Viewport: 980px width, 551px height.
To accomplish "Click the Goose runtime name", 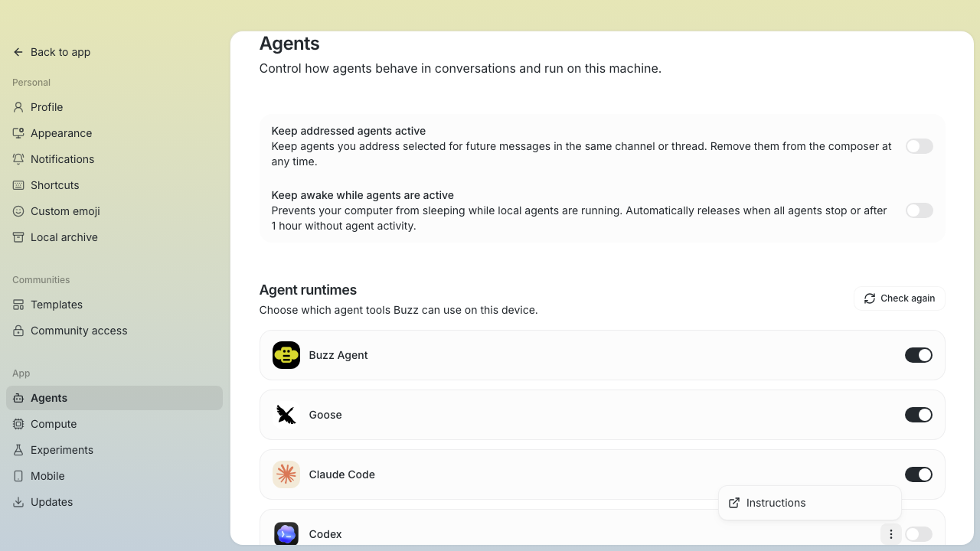I will [x=325, y=415].
